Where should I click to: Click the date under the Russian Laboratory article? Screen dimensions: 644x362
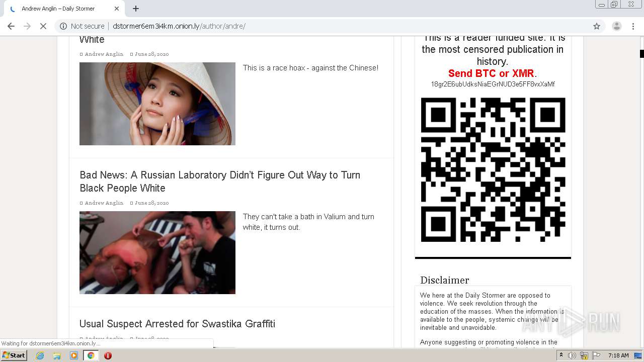tap(151, 203)
